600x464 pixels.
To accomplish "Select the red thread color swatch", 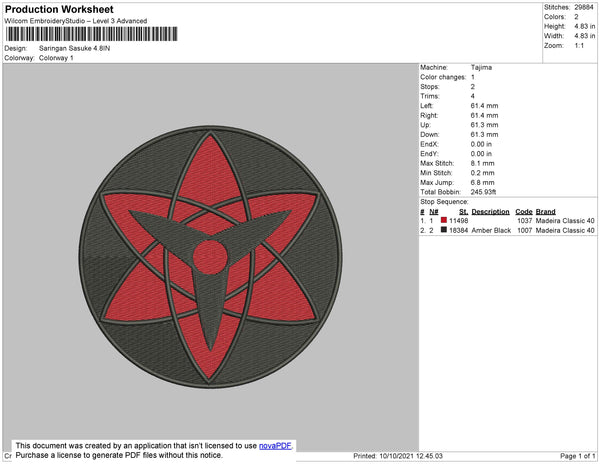I will (443, 220).
